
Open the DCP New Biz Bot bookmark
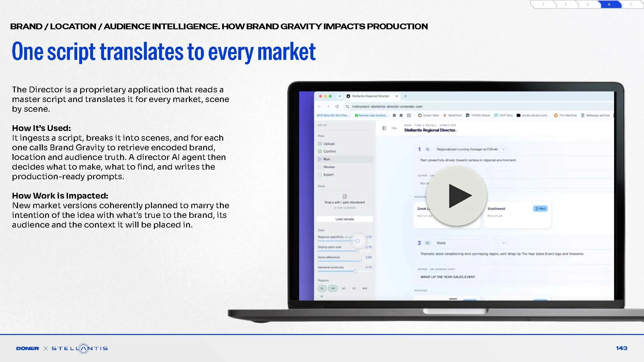click(332, 115)
